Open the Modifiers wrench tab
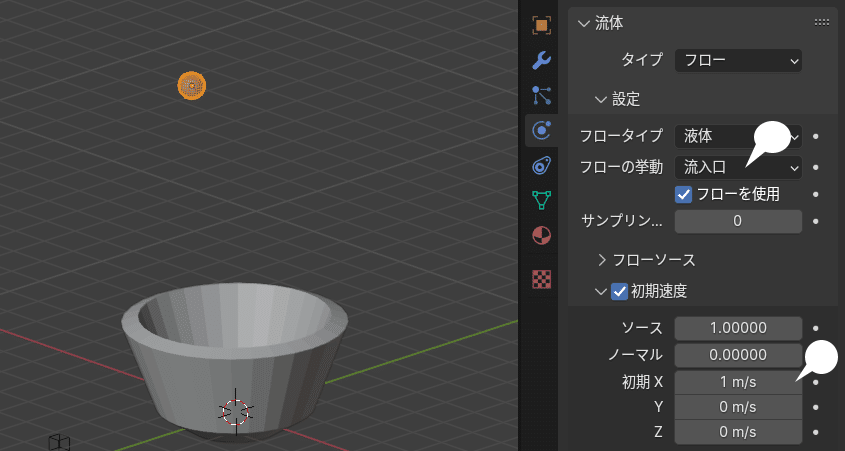The width and height of the screenshot is (845, 451). click(541, 60)
